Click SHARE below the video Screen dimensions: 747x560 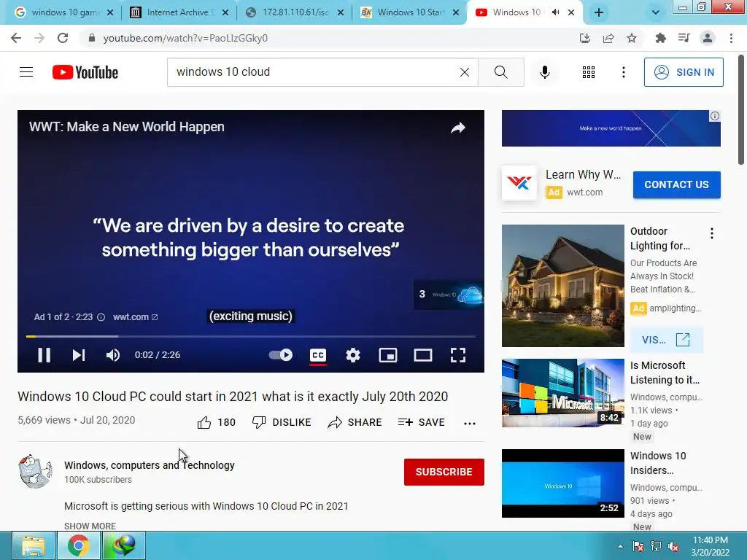355,422
